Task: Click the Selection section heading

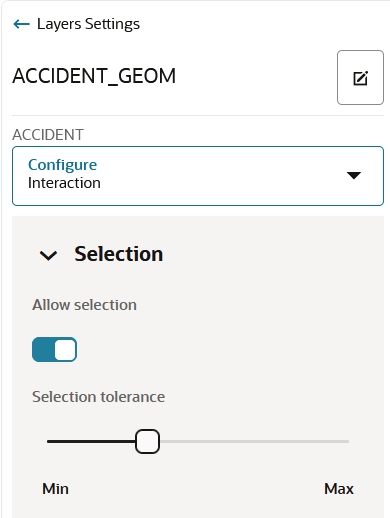Action: tap(119, 254)
